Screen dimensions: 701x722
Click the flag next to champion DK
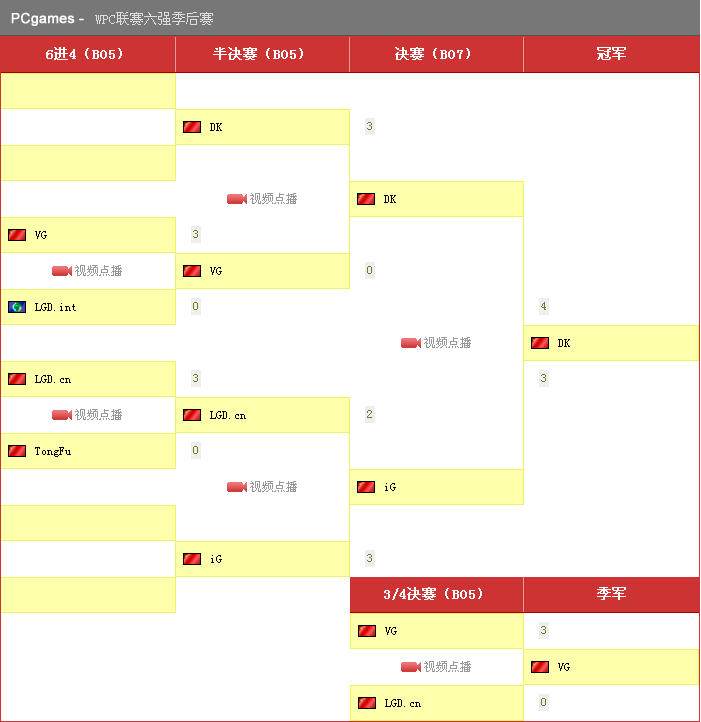540,343
